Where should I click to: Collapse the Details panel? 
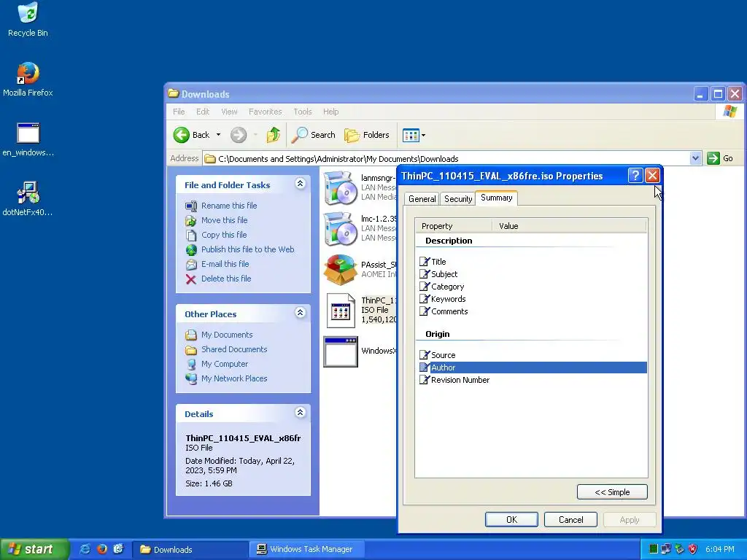tap(300, 413)
